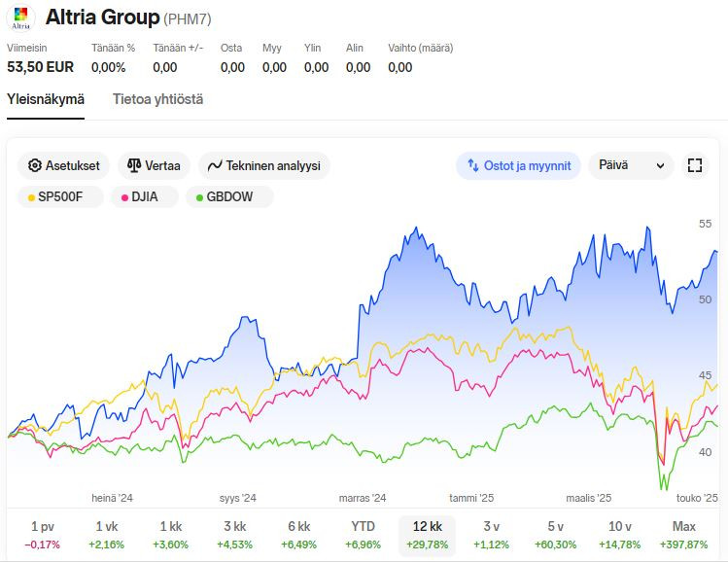The width and height of the screenshot is (728, 562).
Task: Select the 10 v time range
Action: click(x=619, y=535)
